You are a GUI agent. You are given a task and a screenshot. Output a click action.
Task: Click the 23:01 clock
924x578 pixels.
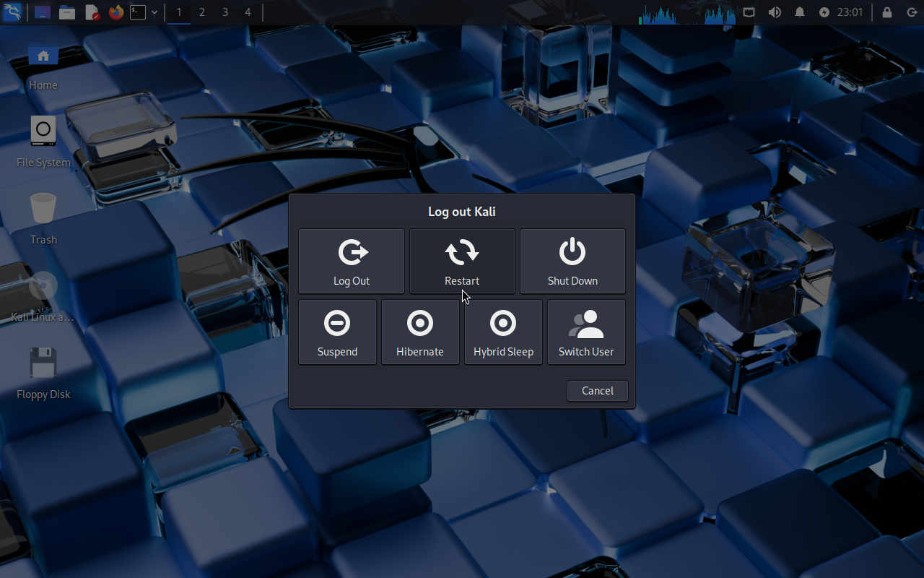850,12
